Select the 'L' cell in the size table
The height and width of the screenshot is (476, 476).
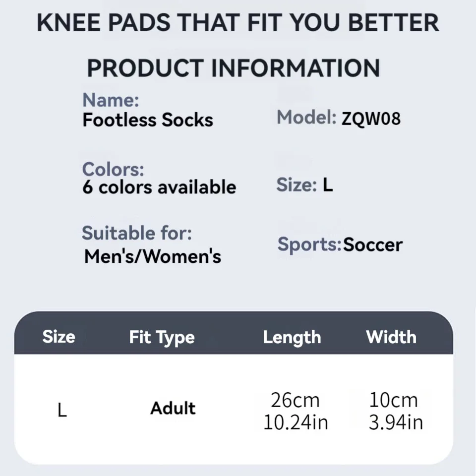point(62,411)
